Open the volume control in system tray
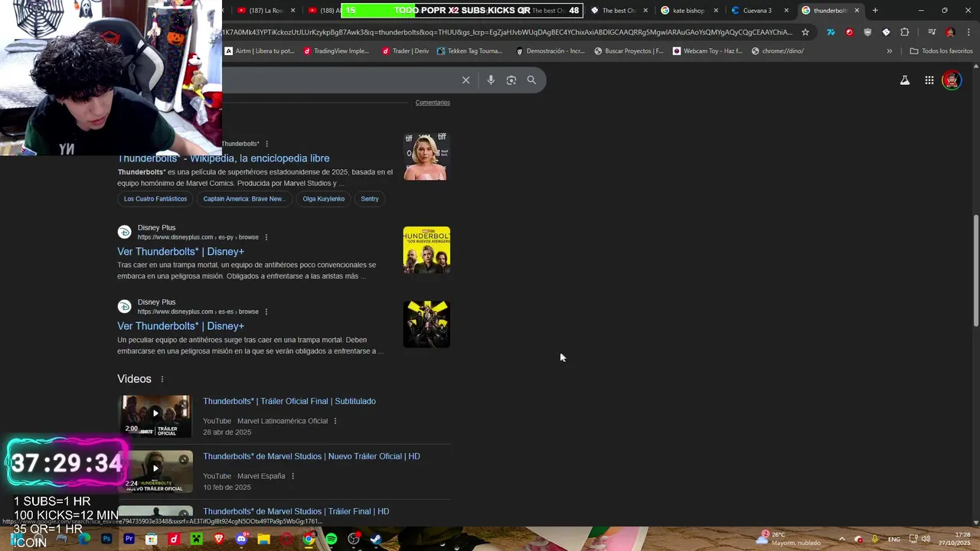 (925, 539)
